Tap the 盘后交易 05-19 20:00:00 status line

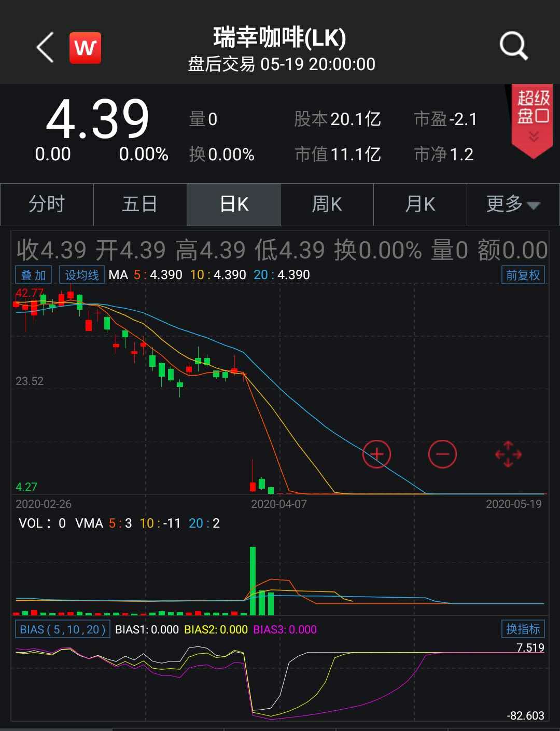tap(282, 64)
